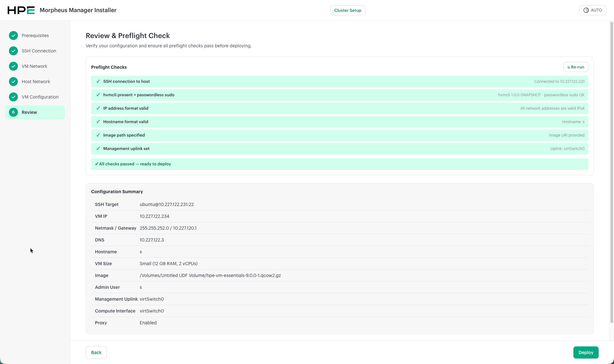Click the 'Image URI provided' status text

567,135
